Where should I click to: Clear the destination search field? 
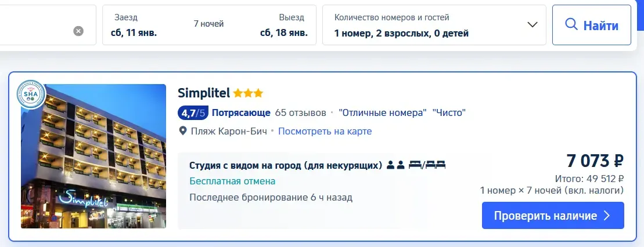[78, 31]
